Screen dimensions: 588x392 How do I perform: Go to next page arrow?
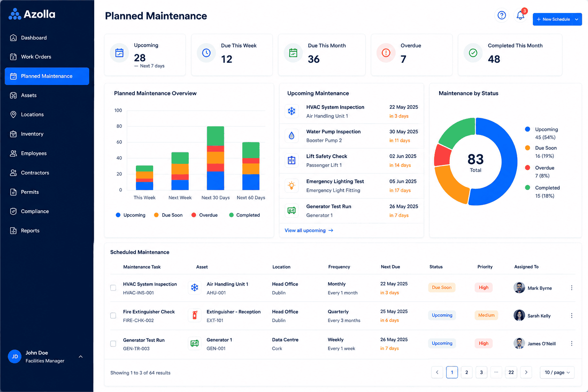[526, 372]
